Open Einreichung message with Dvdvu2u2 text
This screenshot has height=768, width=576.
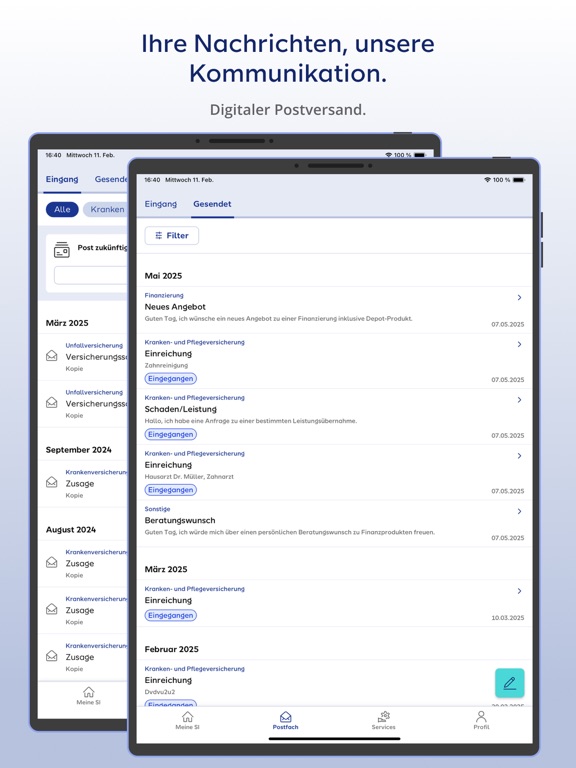tap(334, 682)
